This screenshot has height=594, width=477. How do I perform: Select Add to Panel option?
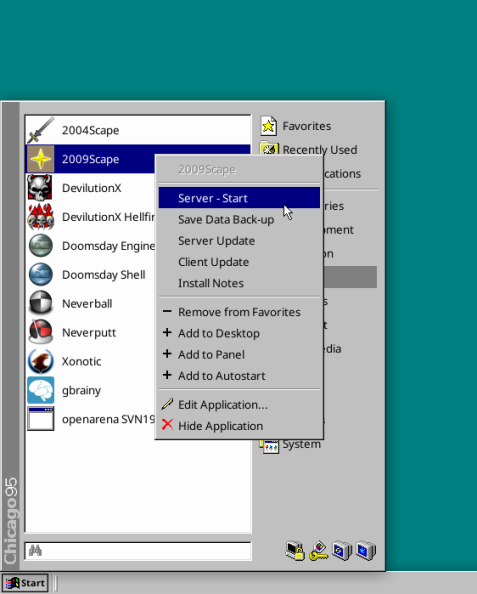point(239,354)
